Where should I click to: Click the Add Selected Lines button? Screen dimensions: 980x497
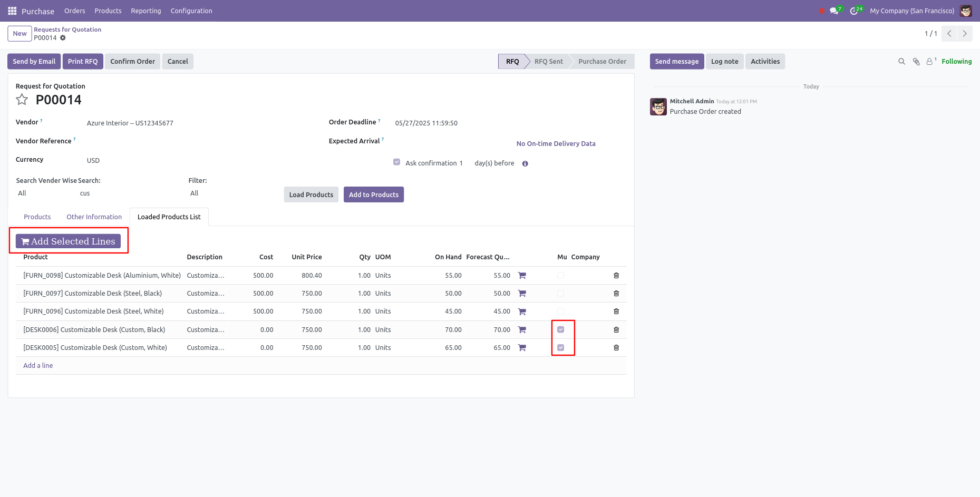(68, 241)
